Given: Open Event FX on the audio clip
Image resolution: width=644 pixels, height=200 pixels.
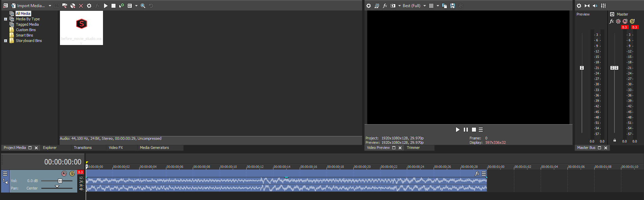Looking at the screenshot, I should point(477,174).
